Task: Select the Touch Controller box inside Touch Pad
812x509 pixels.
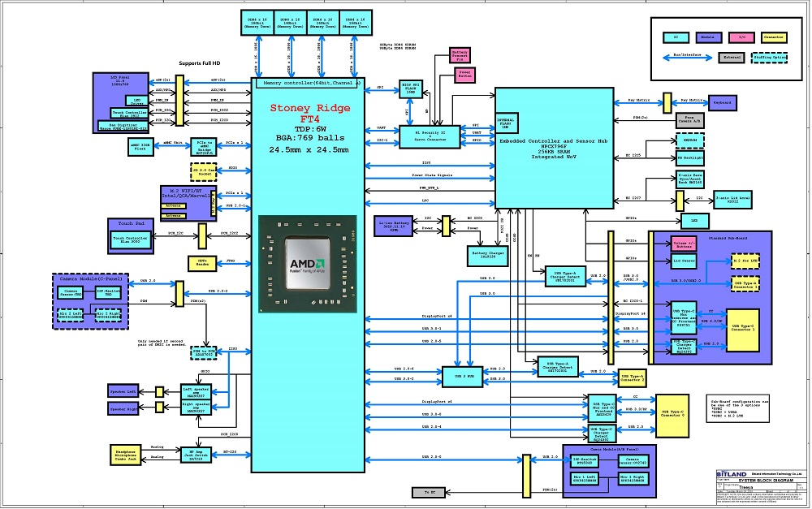Action: pyautogui.click(x=130, y=239)
